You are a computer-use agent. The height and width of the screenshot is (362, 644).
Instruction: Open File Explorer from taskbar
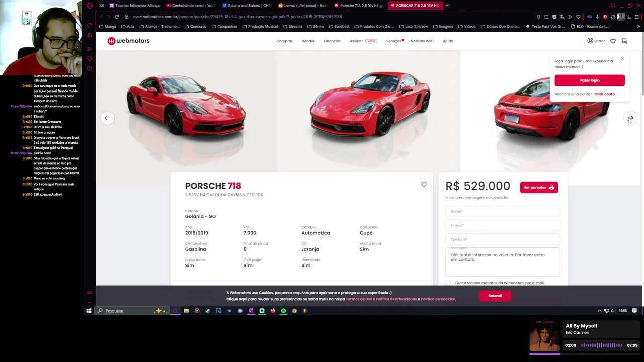click(x=186, y=311)
